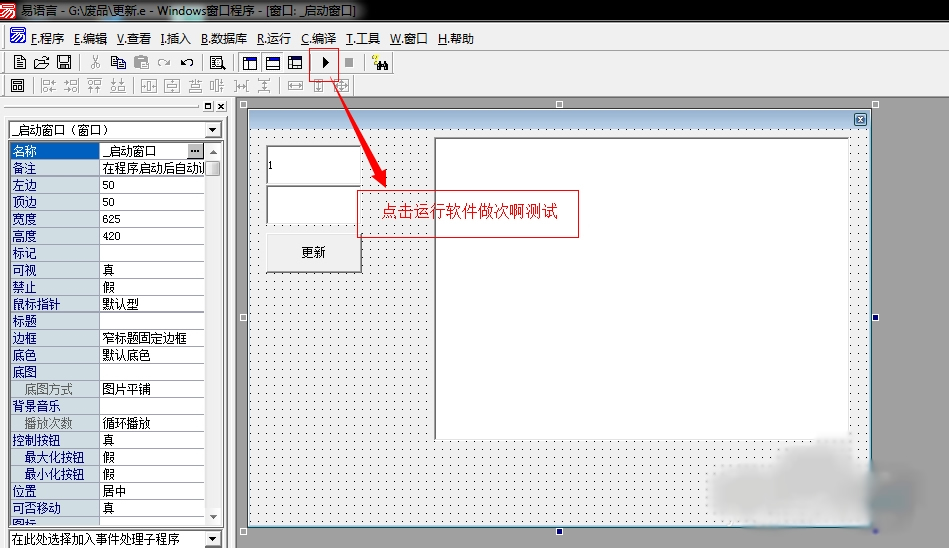This screenshot has width=949, height=548.
Task: Click the equal horizontal spacing icon
Action: [x=241, y=86]
